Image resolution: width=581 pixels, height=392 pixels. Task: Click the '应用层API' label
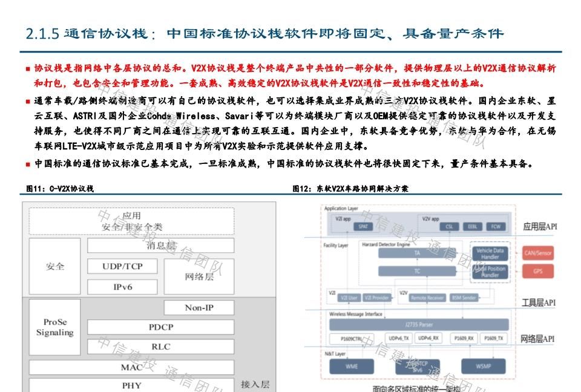tap(540, 226)
